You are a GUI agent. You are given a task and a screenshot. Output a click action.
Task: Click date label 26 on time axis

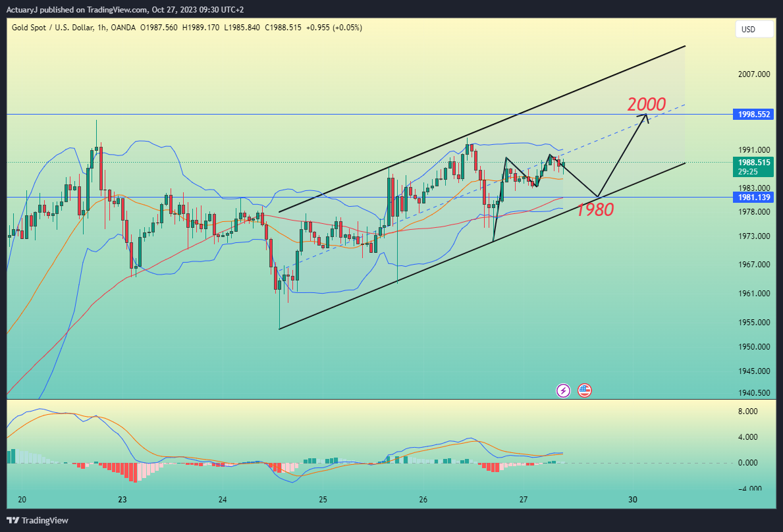click(423, 499)
